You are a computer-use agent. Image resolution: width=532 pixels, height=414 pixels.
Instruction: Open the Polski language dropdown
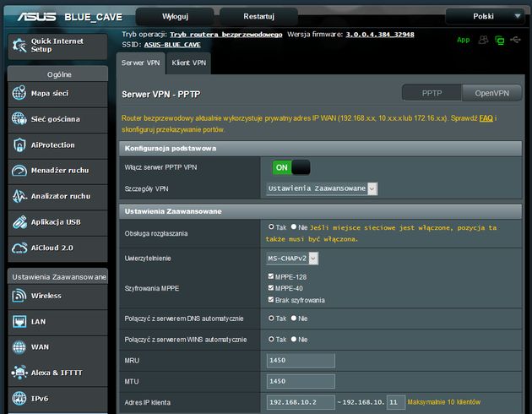tap(485, 16)
